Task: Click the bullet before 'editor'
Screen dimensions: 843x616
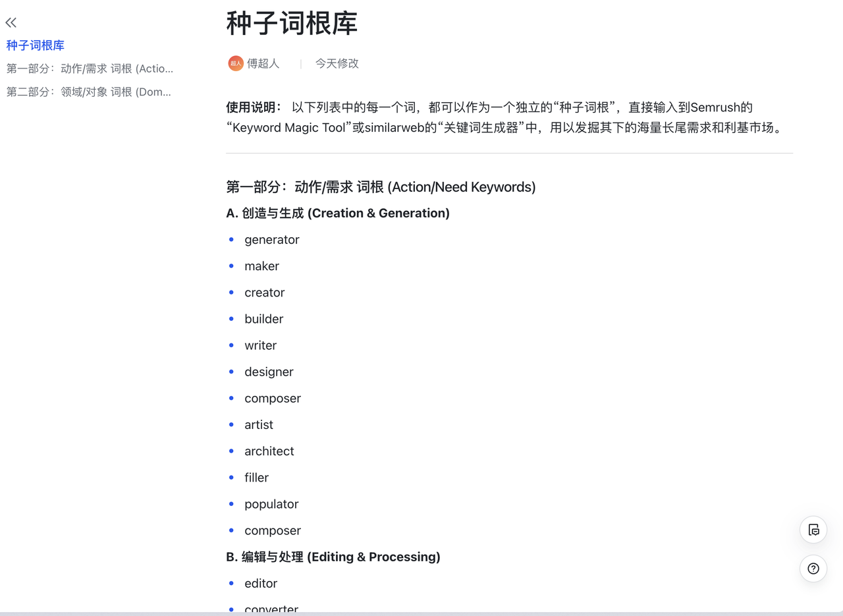Action: pos(231,583)
